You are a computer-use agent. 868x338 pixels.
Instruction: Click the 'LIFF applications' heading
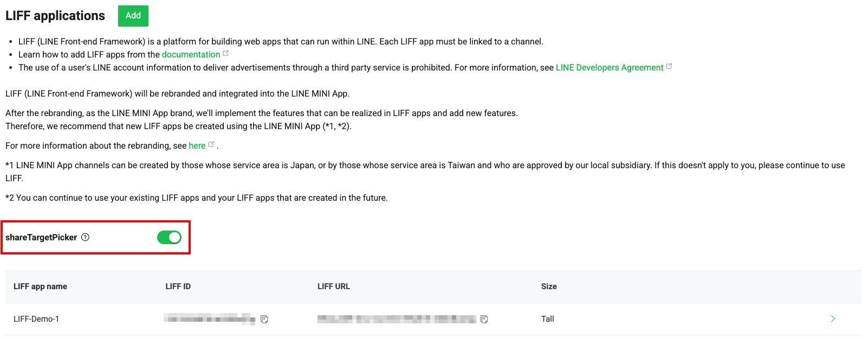(x=55, y=16)
